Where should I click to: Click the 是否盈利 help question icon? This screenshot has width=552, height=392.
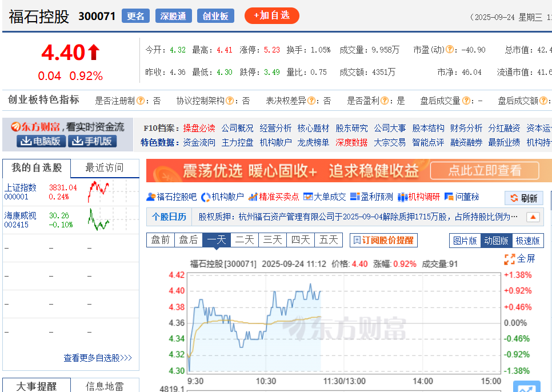pos(384,101)
